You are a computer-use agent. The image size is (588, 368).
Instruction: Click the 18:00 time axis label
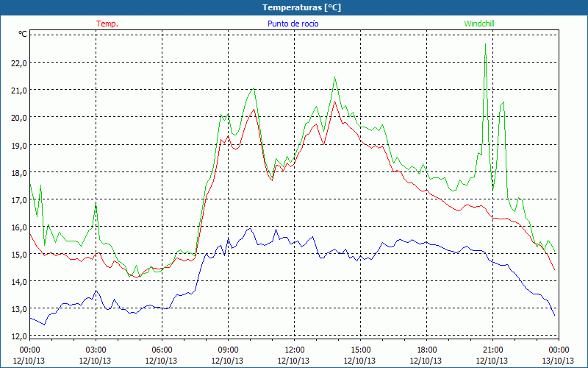point(426,350)
